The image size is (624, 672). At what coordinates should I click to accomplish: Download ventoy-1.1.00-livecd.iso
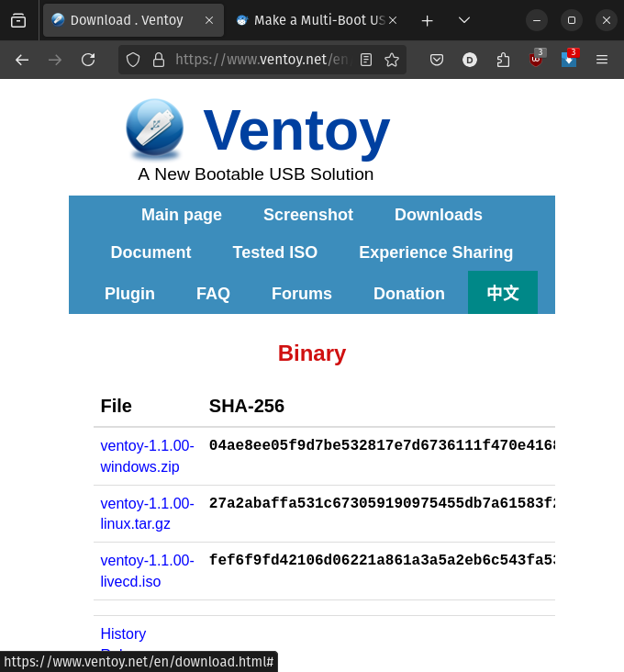pyautogui.click(x=147, y=571)
